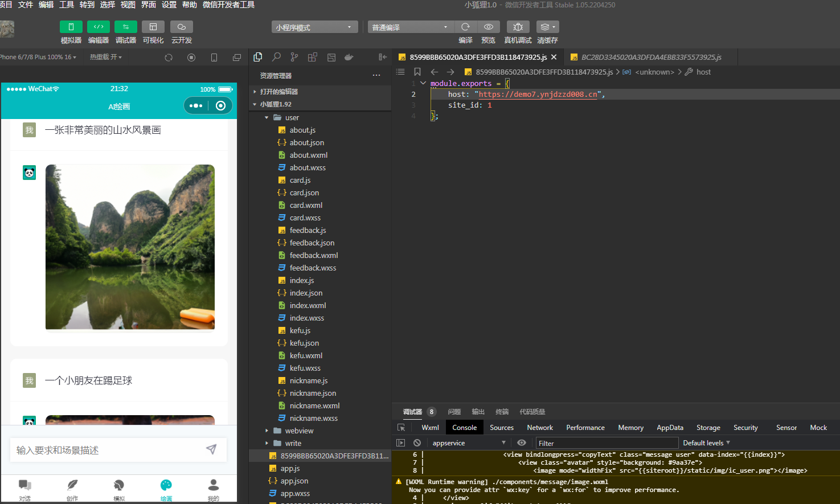
Task: Open the Storage devtools tab
Action: click(708, 428)
